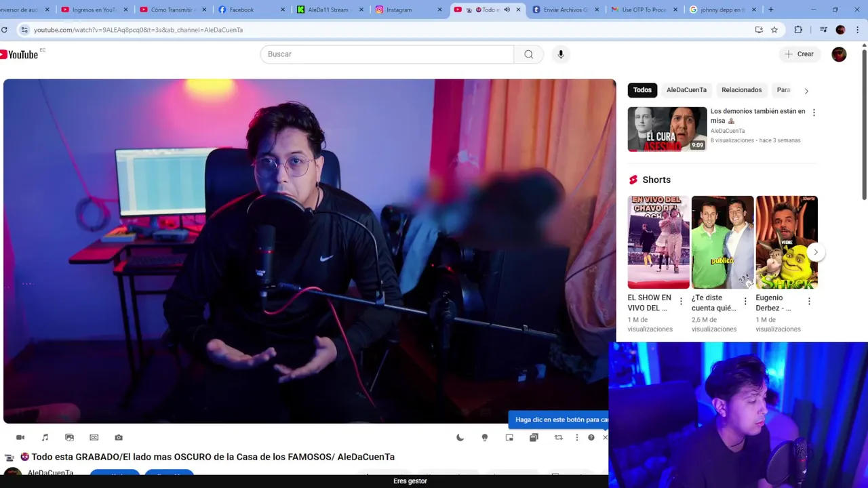868x488 pixels.
Task: Show next Shorts with arrow
Action: [816, 252]
